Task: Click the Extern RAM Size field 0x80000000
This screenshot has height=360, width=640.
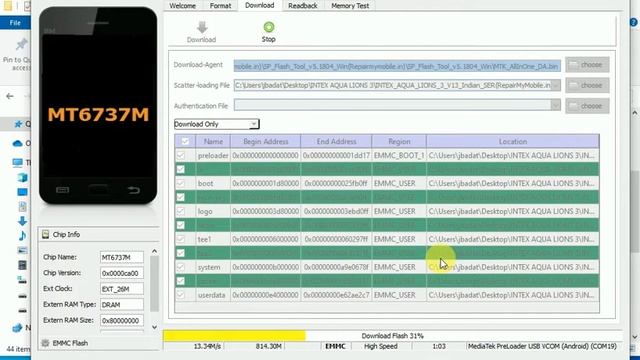Action: tap(122, 320)
